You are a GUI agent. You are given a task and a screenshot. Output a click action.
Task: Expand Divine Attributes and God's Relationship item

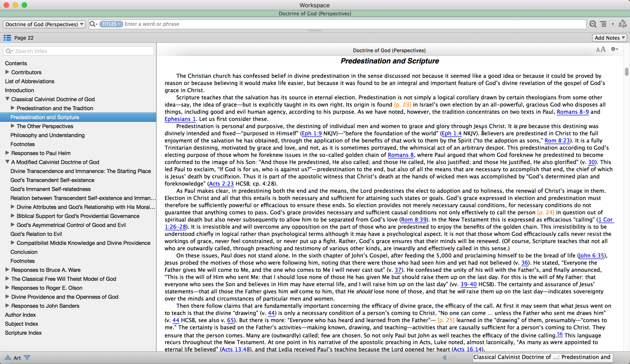coord(13,207)
